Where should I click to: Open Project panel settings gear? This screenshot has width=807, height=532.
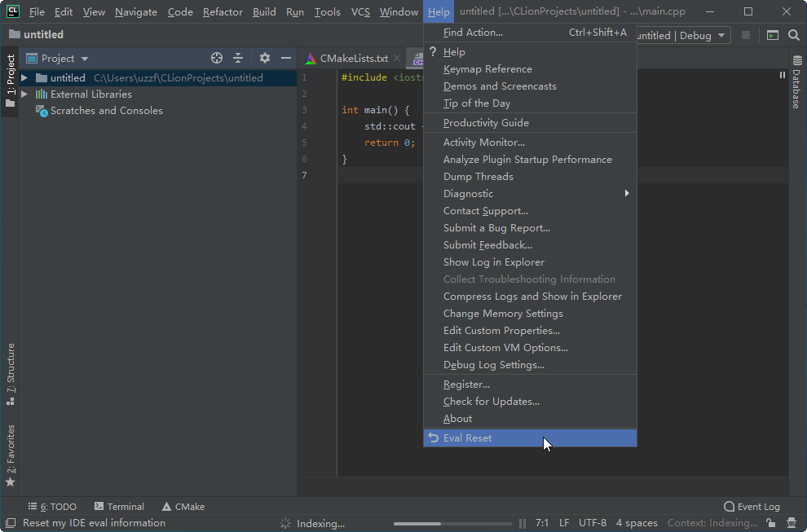264,58
